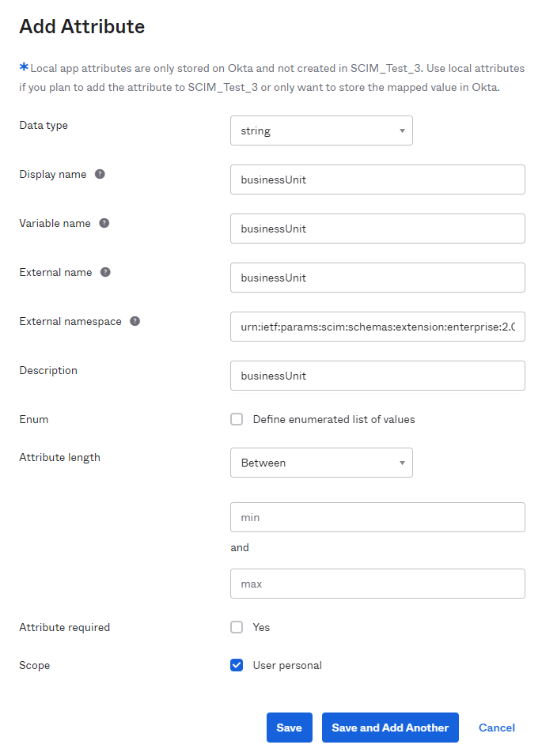Click the dropdown arrow on the string selector

click(x=402, y=130)
